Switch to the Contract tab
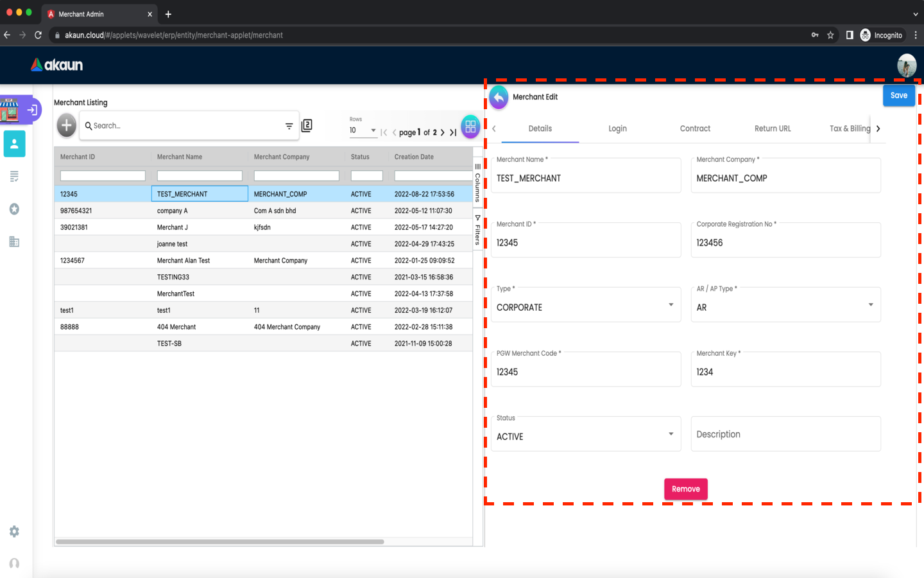 695,129
